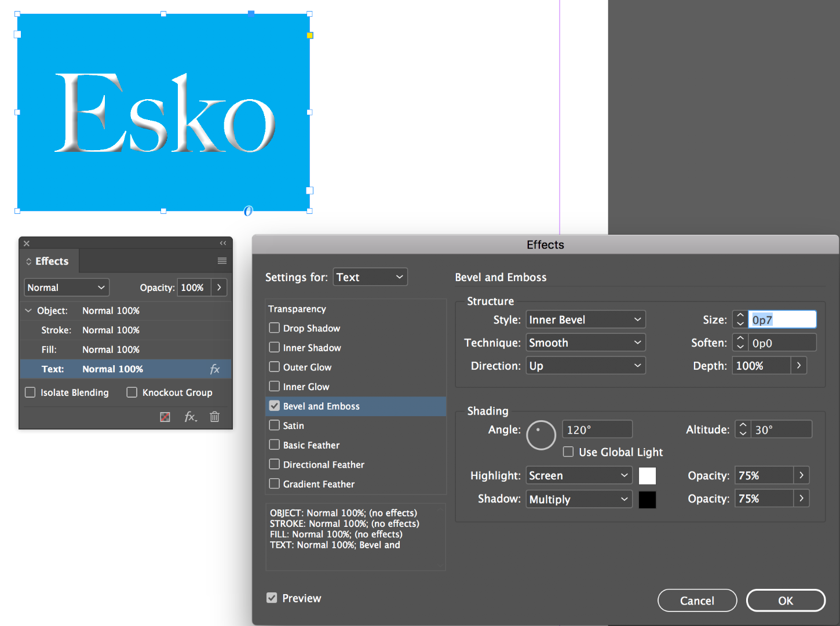The width and height of the screenshot is (840, 626).
Task: Collapse the Object row disclosure chevron
Action: (x=28, y=311)
